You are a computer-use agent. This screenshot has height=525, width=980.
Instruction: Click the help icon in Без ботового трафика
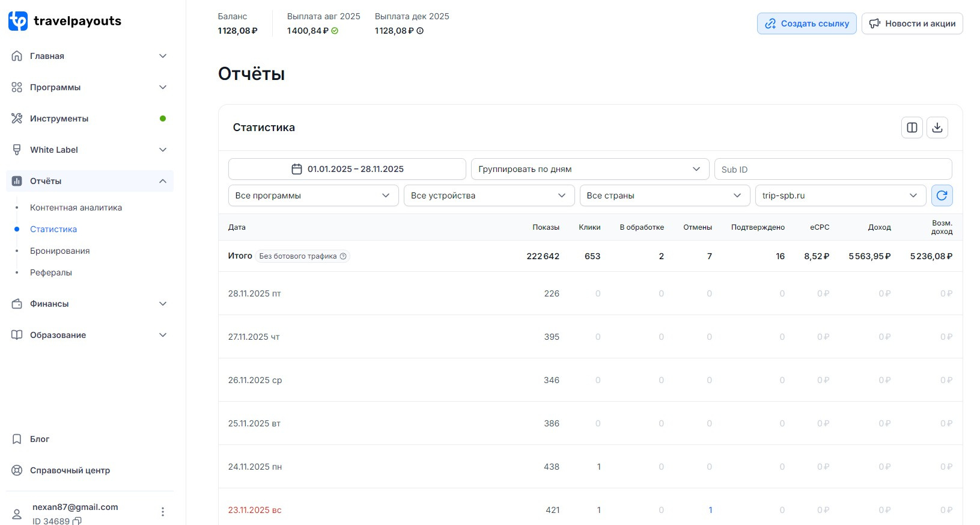click(x=343, y=256)
